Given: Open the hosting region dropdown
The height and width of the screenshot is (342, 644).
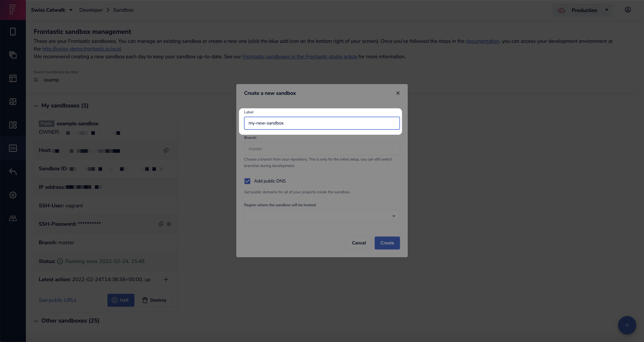Looking at the screenshot, I should (321, 216).
